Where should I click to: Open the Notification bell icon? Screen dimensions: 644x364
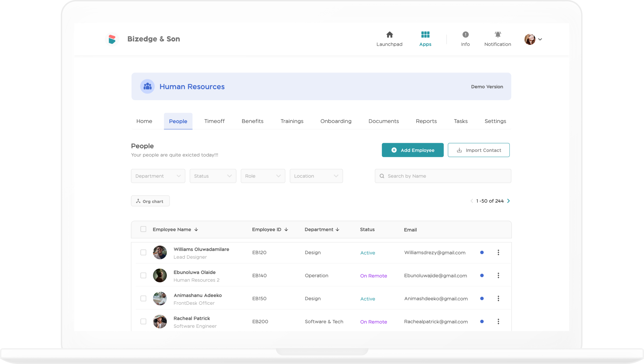pyautogui.click(x=498, y=35)
